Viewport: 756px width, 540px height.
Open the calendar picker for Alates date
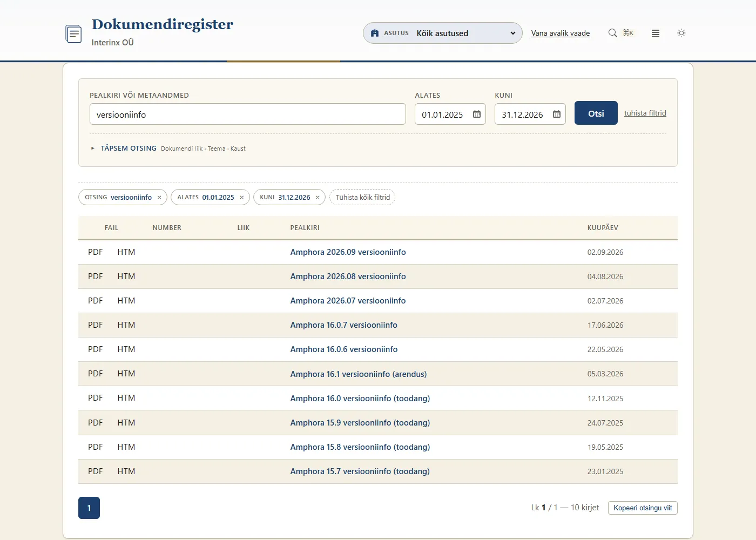click(477, 114)
